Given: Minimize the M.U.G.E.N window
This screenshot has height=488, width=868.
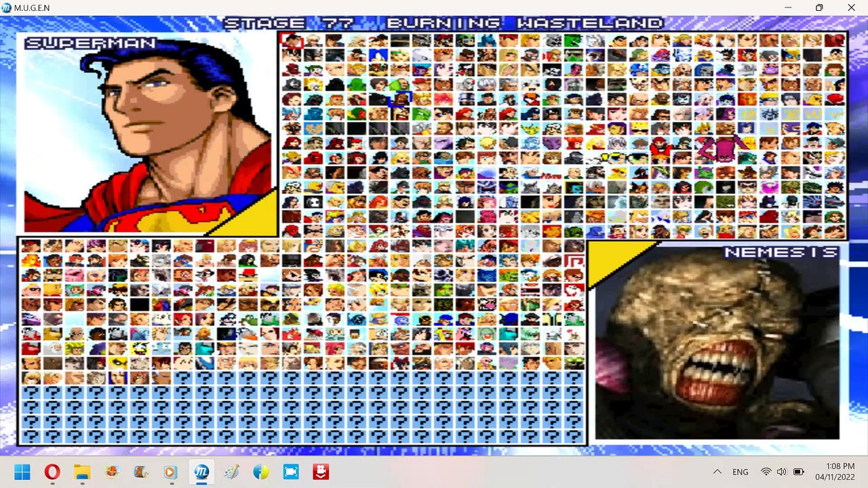Looking at the screenshot, I should tap(787, 8).
